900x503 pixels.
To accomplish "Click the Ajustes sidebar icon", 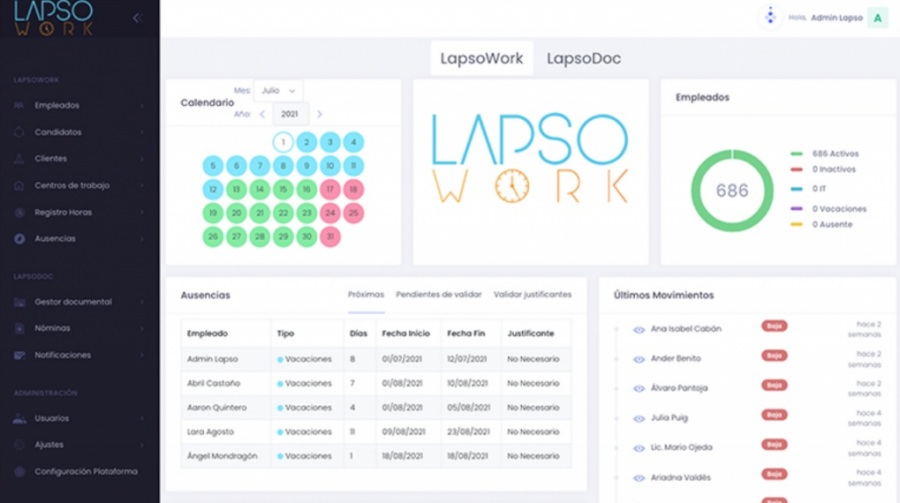I will tap(19, 445).
